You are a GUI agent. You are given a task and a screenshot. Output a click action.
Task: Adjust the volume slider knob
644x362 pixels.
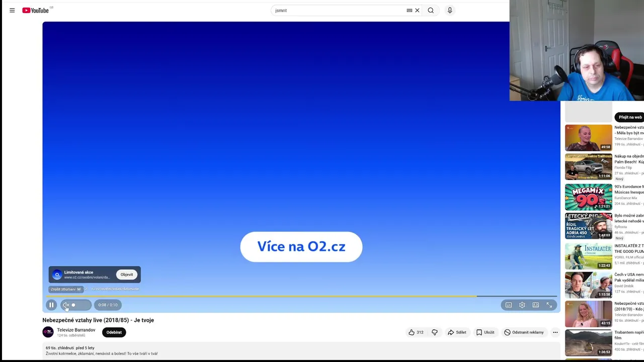pyautogui.click(x=73, y=305)
